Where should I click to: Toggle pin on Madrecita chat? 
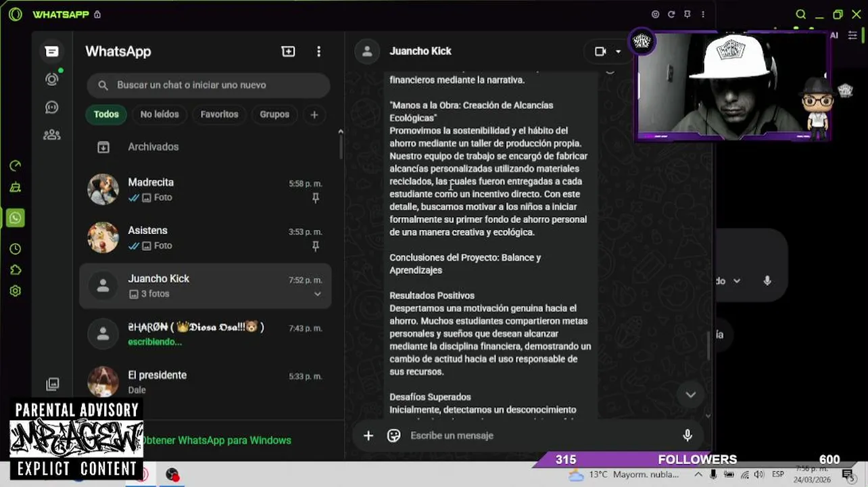[316, 198]
